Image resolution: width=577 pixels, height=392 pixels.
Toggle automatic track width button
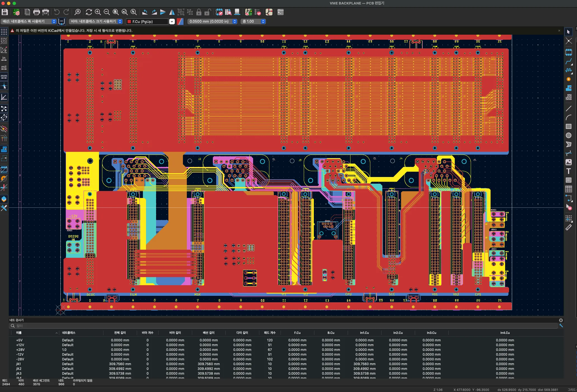point(62,22)
